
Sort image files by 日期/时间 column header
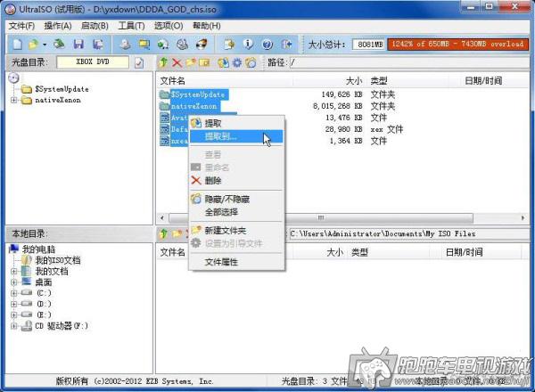tap(483, 81)
